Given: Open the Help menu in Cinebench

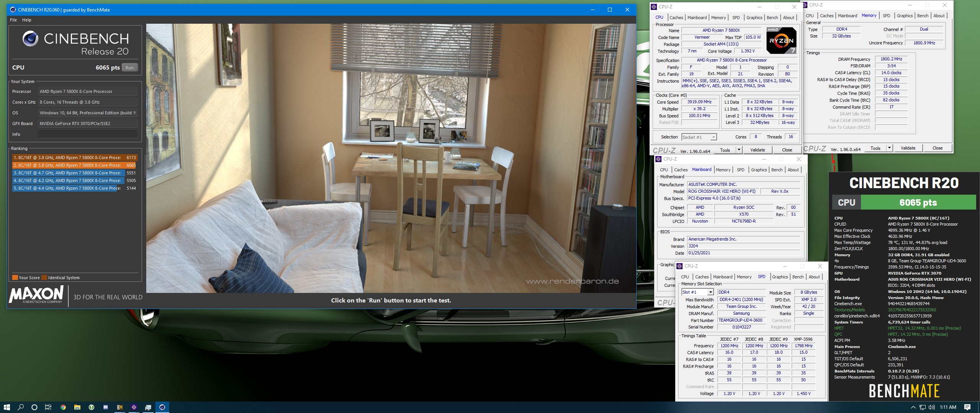Looking at the screenshot, I should tap(27, 20).
